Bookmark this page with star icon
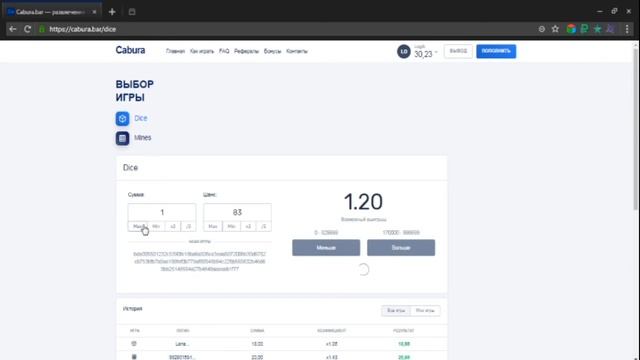Image resolution: width=640 pixels, height=360 pixels. (x=555, y=29)
